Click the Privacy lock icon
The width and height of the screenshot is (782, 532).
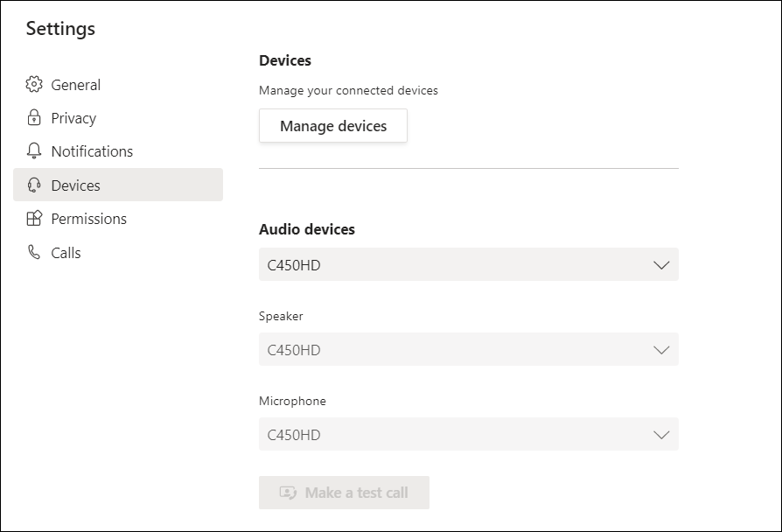pyautogui.click(x=34, y=118)
